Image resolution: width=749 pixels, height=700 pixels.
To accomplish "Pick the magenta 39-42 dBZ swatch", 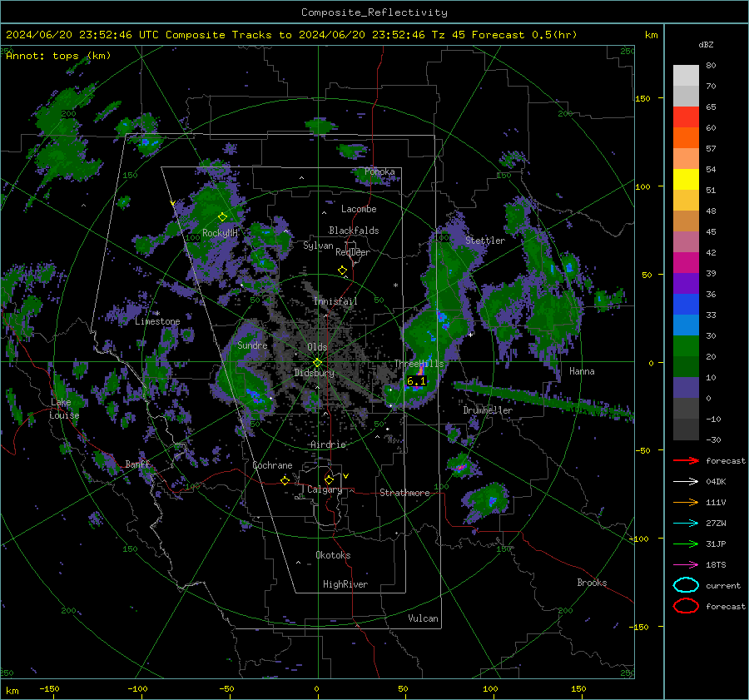I will [686, 262].
